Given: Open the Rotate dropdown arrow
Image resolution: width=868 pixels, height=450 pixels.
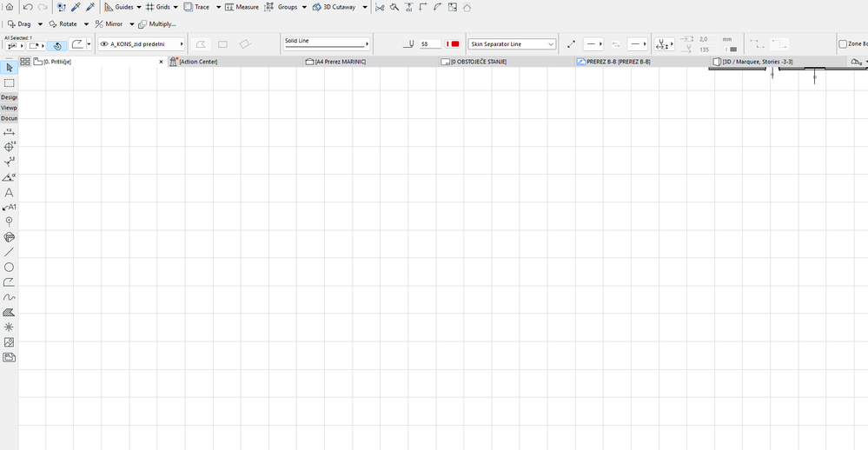Looking at the screenshot, I should (x=86, y=23).
